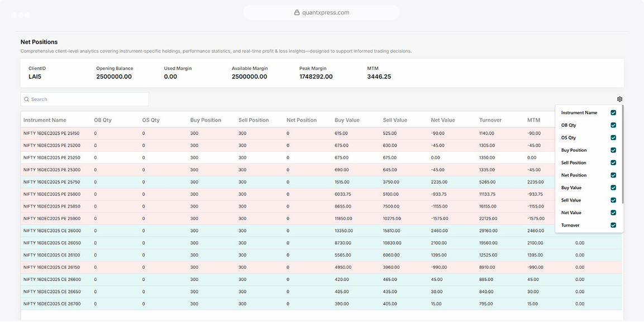Screen dimensions: 644x322
Task: Click the address bar lock icon
Action: 297,12
